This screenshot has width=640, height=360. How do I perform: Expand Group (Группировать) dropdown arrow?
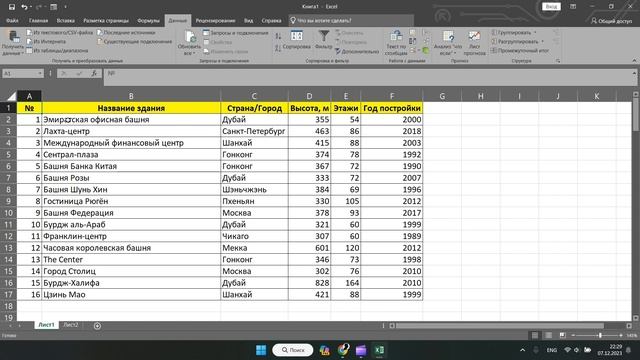point(535,32)
